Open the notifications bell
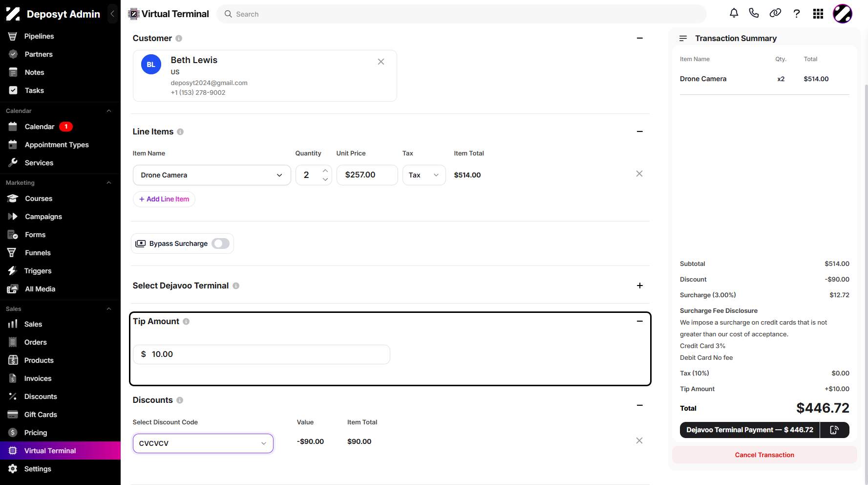 coord(734,13)
